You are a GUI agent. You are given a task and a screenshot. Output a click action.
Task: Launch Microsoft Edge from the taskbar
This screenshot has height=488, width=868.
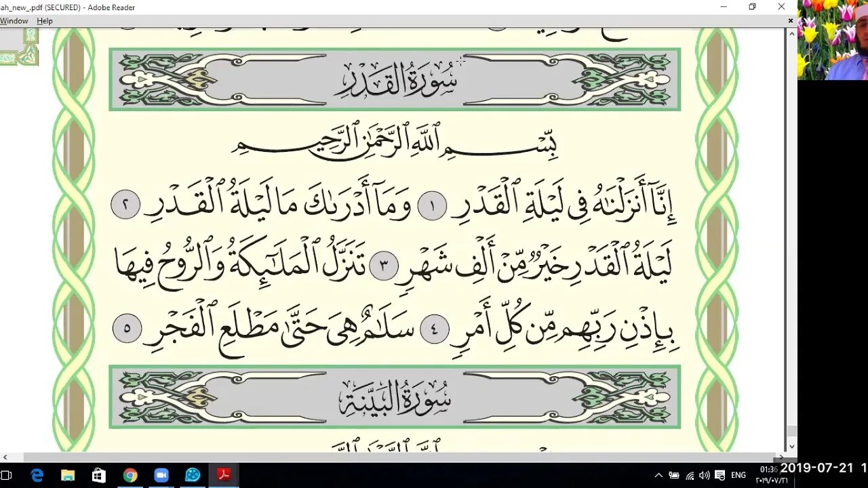click(37, 475)
